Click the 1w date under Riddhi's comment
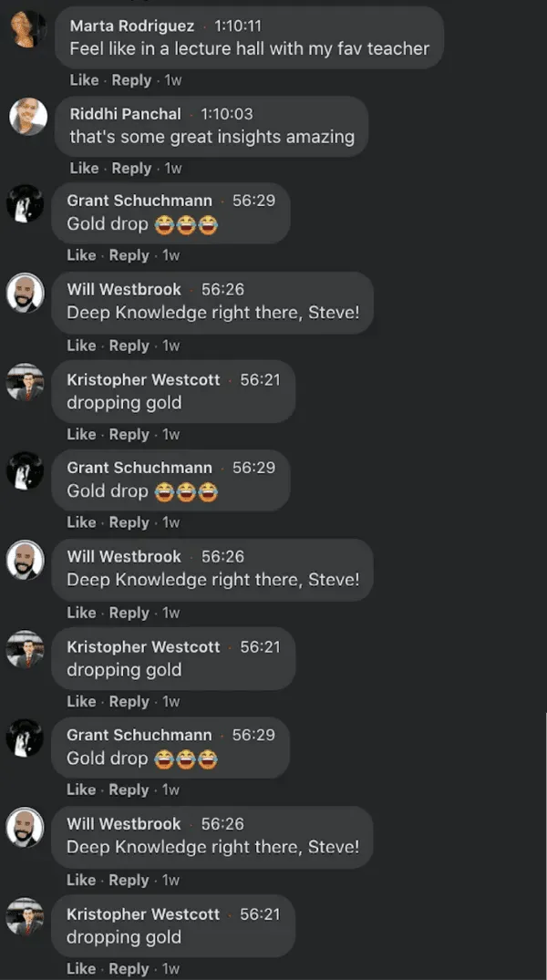This screenshot has height=980, width=547. [173, 168]
